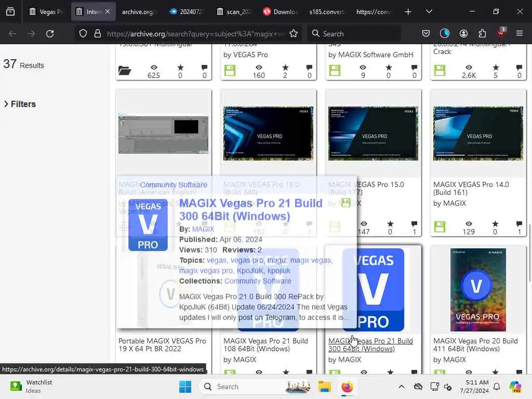The height and width of the screenshot is (399, 532).
Task: Open File Explorer from taskbar
Action: [324, 387]
